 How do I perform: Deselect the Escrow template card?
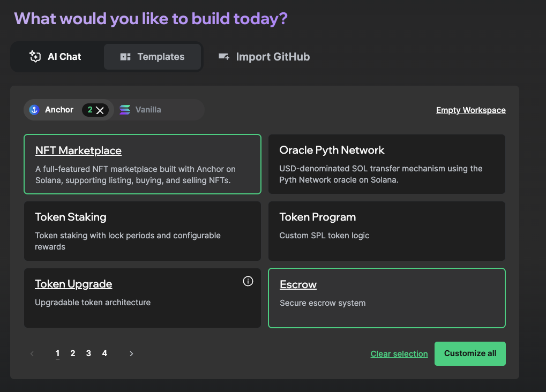[x=386, y=298]
